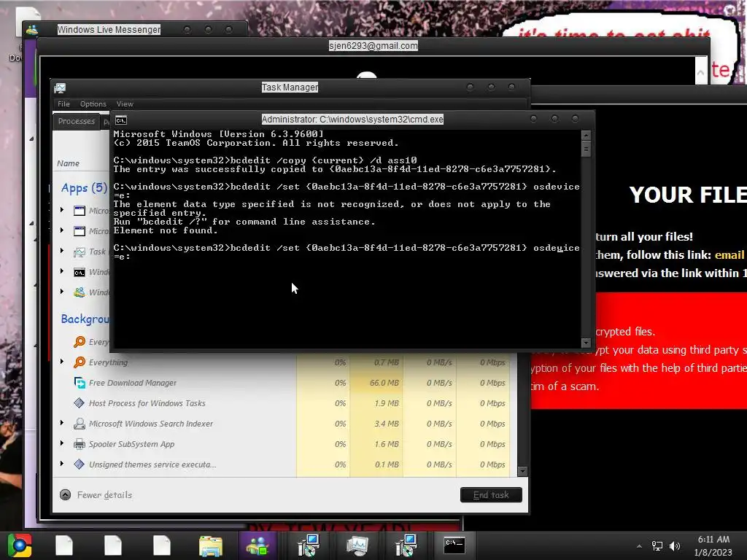Expand the cmd Windows app row arrow
The width and height of the screenshot is (747, 560).
pyautogui.click(x=62, y=271)
